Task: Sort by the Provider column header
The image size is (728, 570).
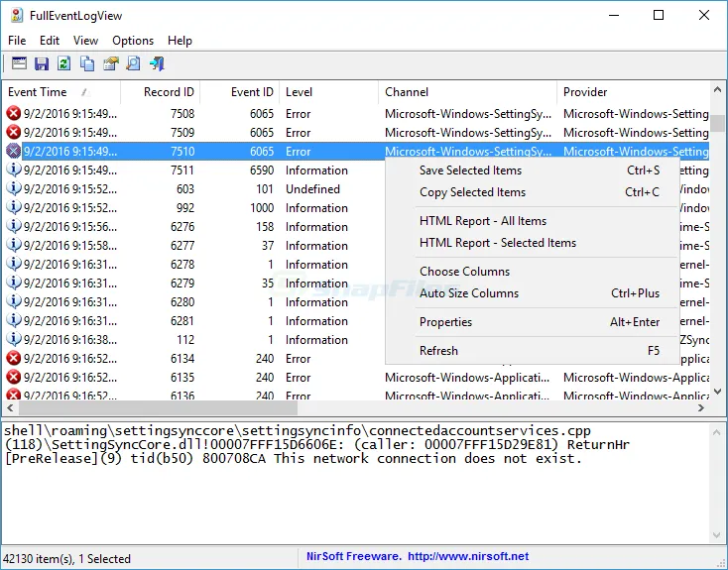Action: coord(634,92)
